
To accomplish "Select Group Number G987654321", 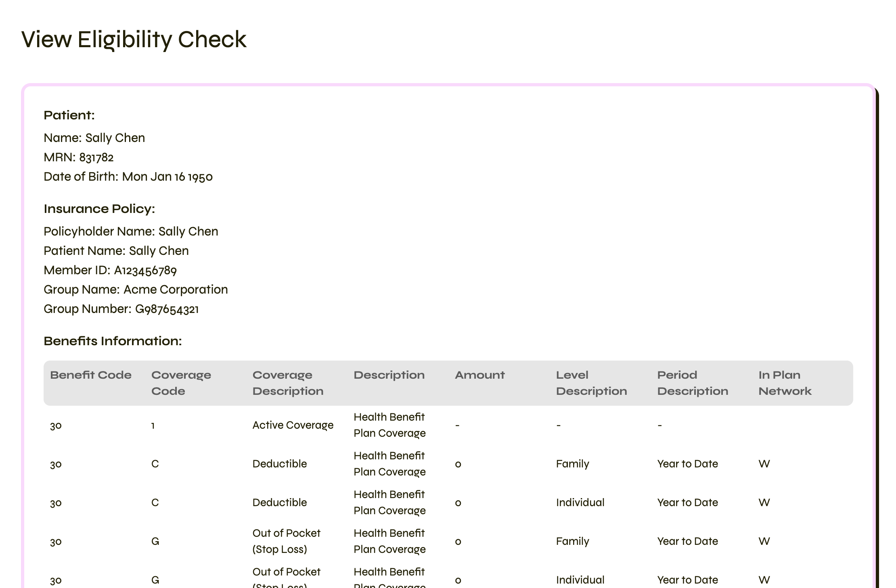I will (x=121, y=309).
